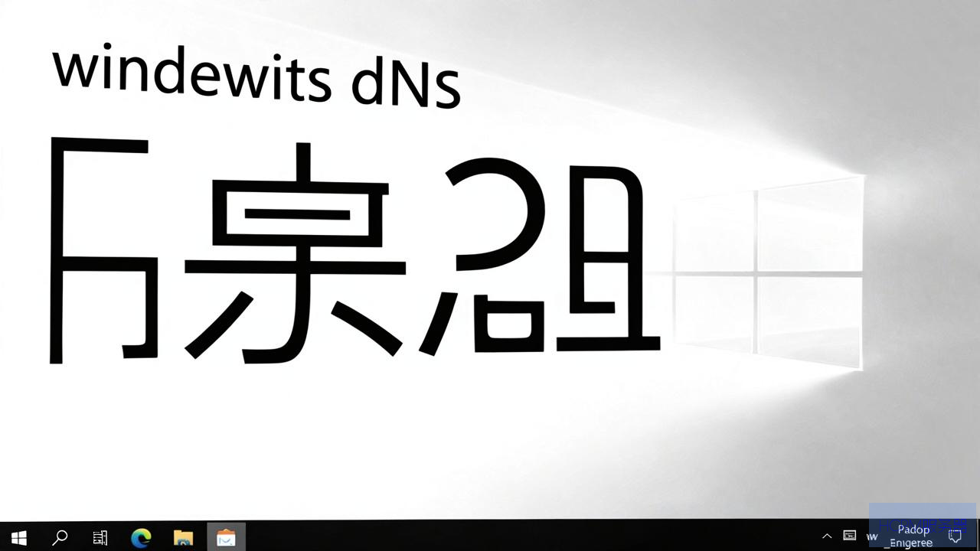Switch to the active Mail app icon
980x551 pixels.
226,537
